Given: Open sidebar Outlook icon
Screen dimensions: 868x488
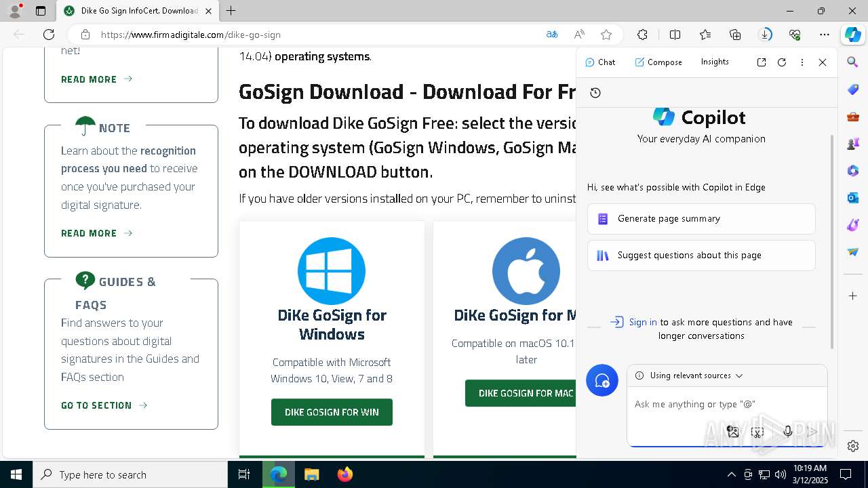Looking at the screenshot, I should point(853,198).
